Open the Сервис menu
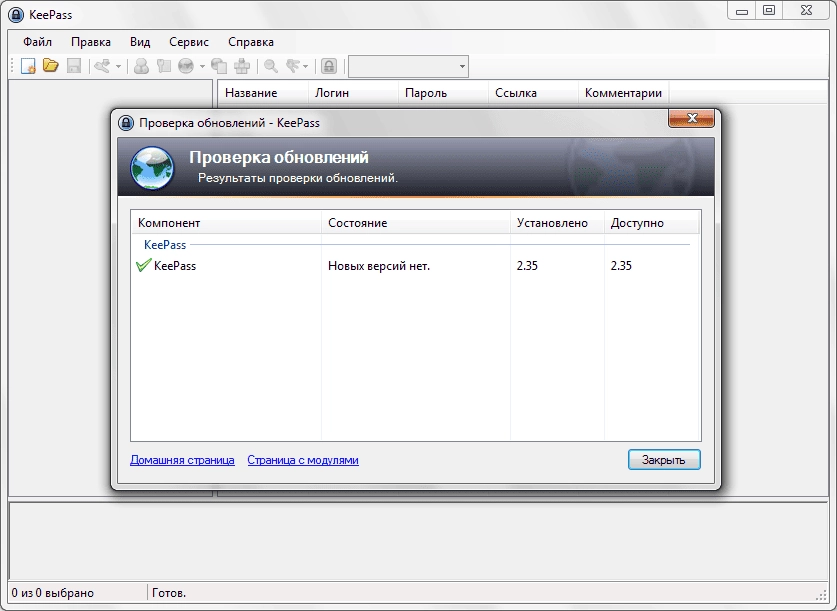Image resolution: width=837 pixels, height=611 pixels. [189, 42]
